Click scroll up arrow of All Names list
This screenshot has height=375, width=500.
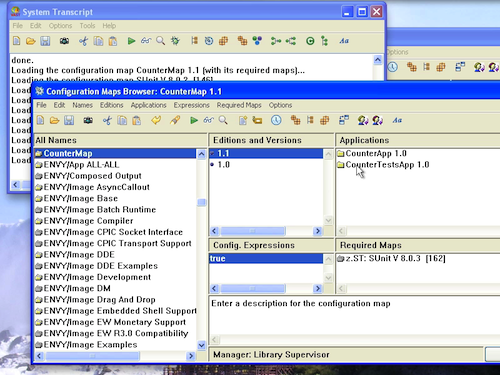click(201, 154)
